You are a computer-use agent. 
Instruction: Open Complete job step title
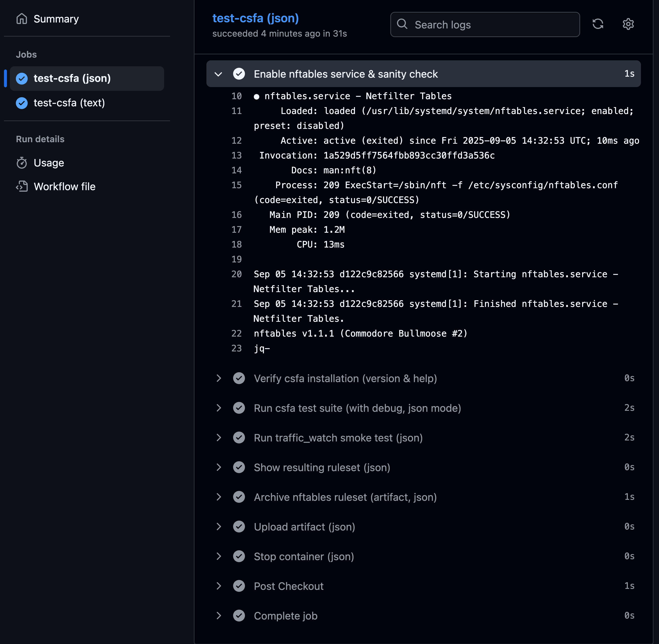[285, 616]
